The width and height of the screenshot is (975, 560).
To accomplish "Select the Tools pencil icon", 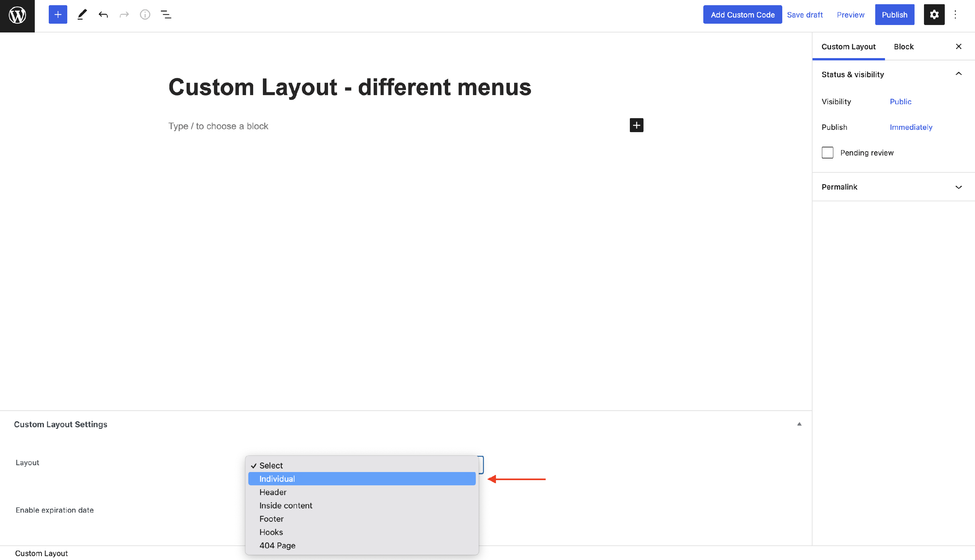I will (x=82, y=15).
